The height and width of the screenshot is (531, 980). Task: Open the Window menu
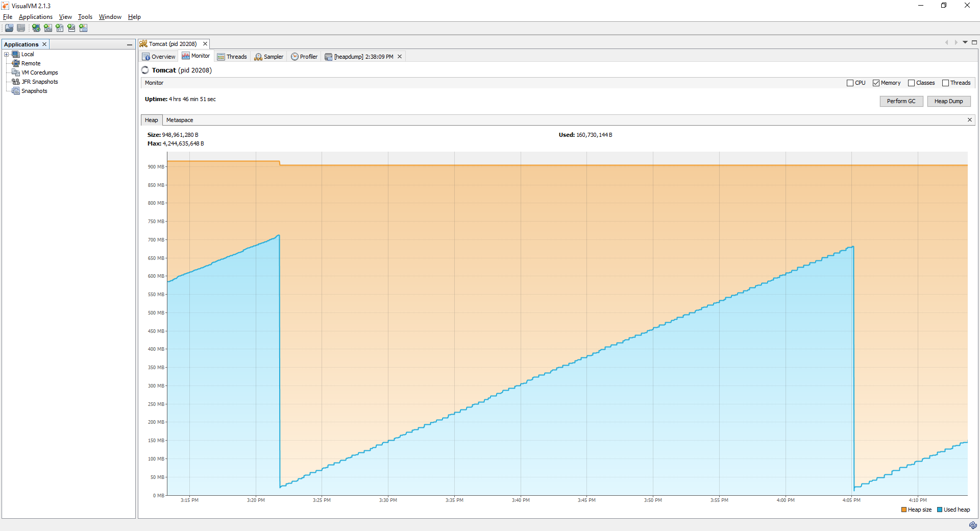tap(110, 17)
